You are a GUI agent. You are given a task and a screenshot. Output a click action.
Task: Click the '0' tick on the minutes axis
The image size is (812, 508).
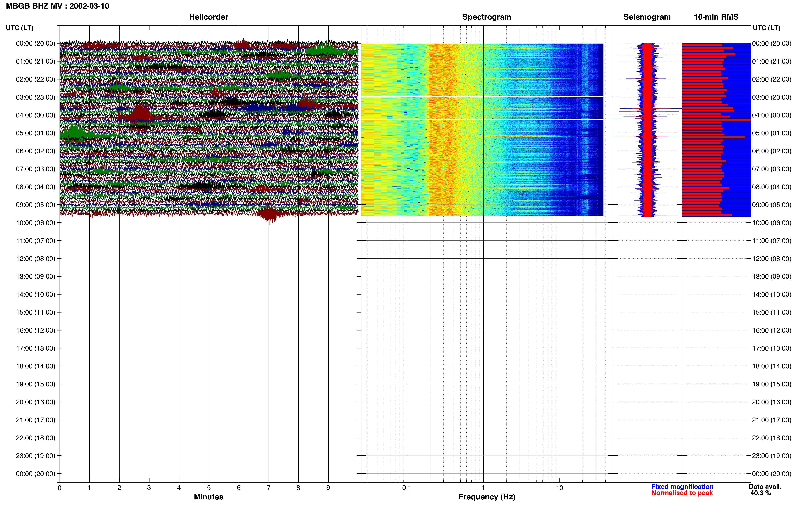59,488
